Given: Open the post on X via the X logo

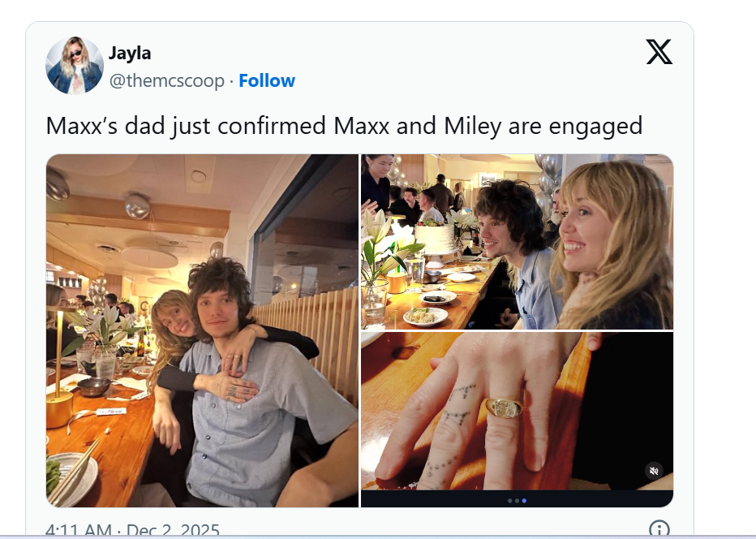Looking at the screenshot, I should 658,52.
